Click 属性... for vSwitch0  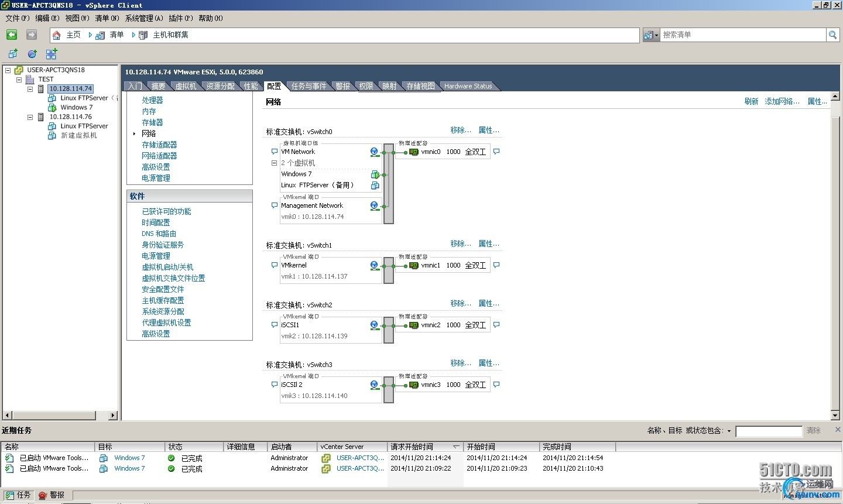coord(489,131)
